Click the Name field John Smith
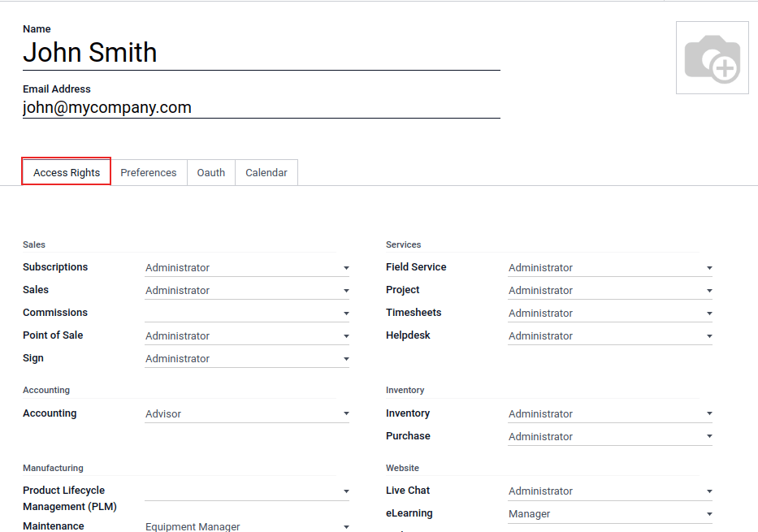 click(260, 53)
